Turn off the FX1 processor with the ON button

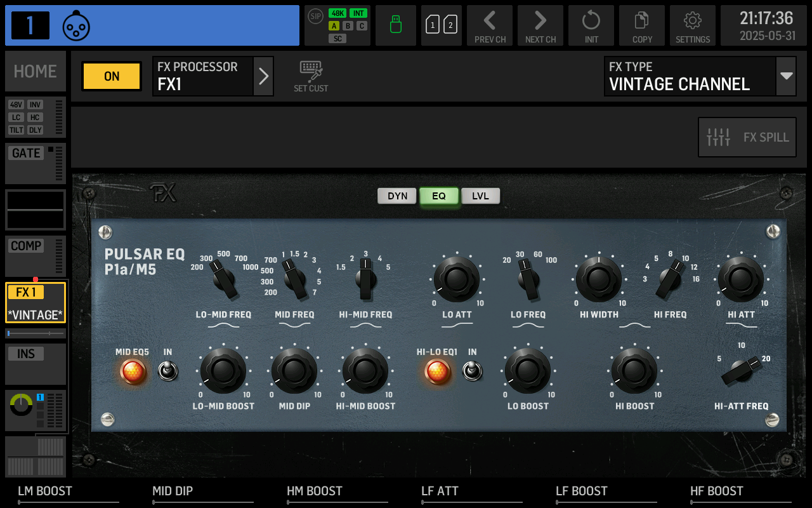111,76
